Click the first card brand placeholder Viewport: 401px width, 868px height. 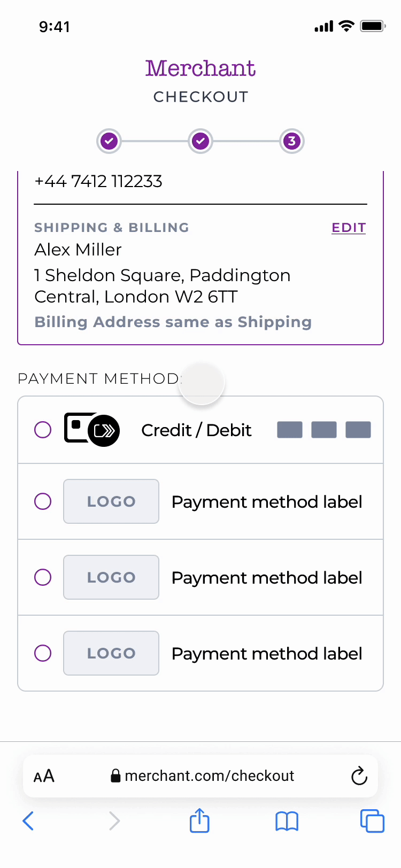tap(290, 430)
